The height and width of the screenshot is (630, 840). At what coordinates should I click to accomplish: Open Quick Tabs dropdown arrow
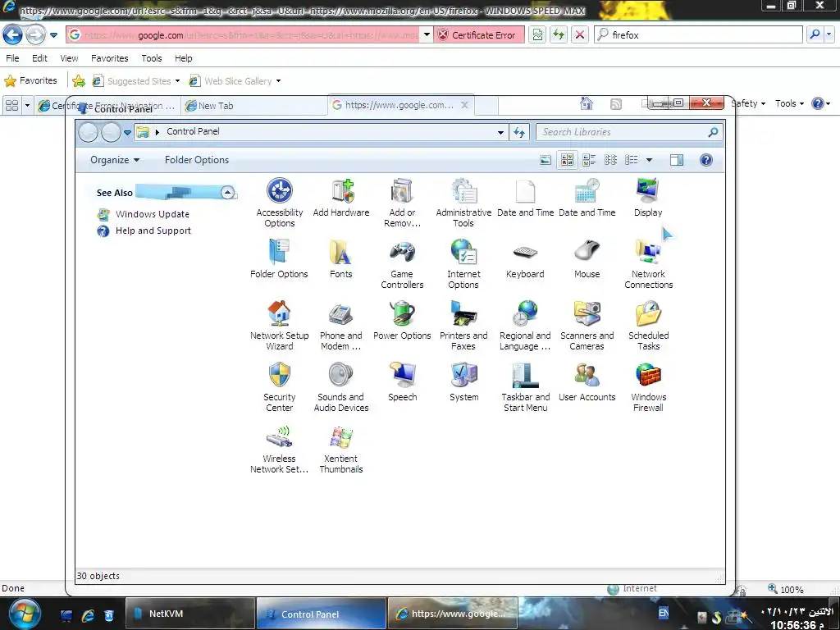click(27, 106)
